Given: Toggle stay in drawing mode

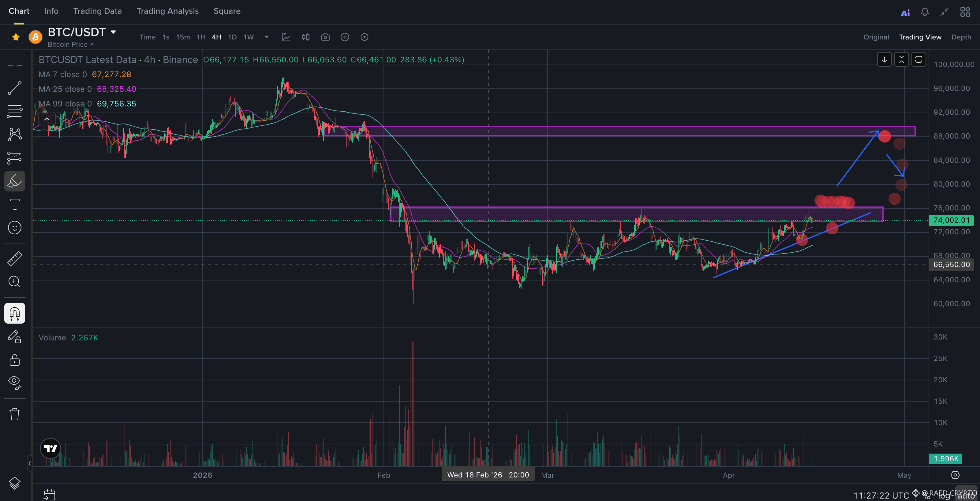Looking at the screenshot, I should tap(15, 337).
